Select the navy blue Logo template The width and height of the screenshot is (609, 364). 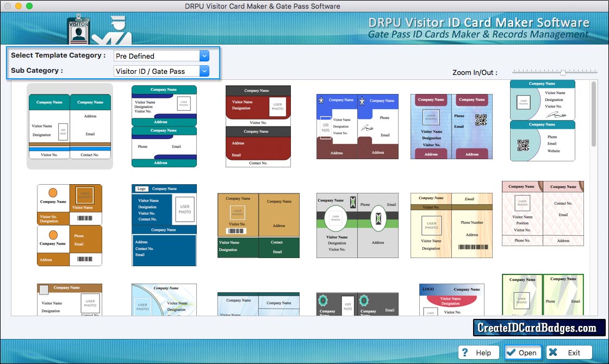coord(164,225)
